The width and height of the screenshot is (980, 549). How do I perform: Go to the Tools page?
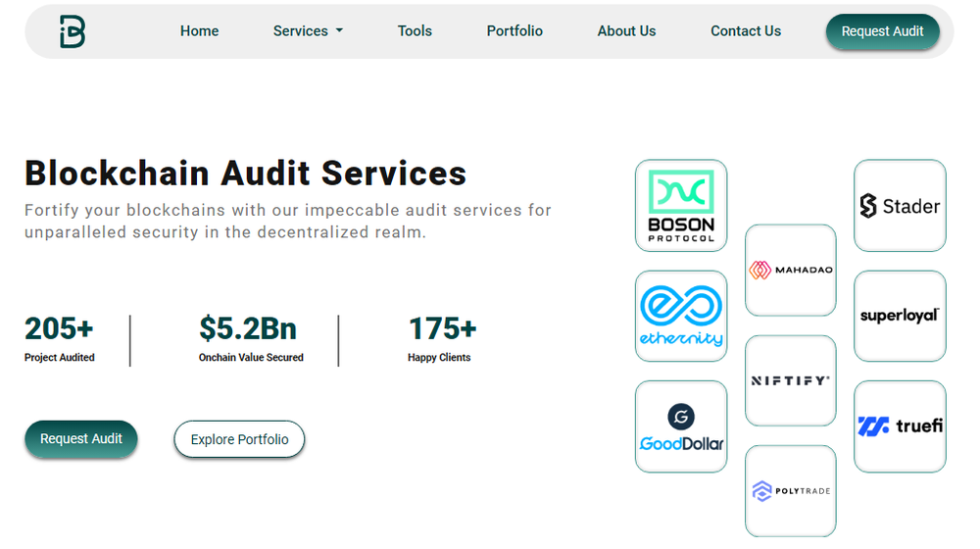tap(415, 31)
